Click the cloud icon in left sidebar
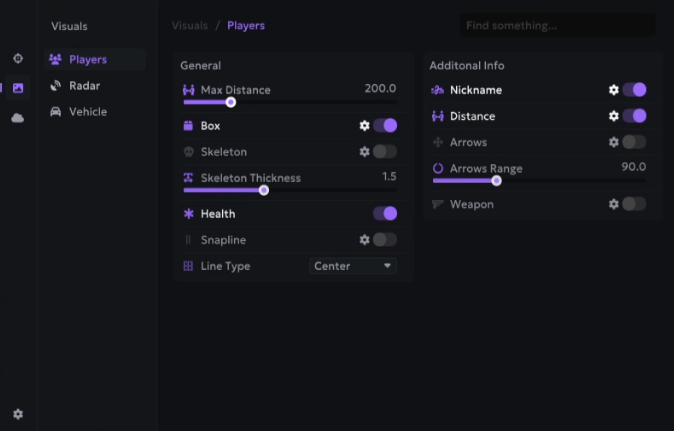674x431 pixels. (18, 118)
